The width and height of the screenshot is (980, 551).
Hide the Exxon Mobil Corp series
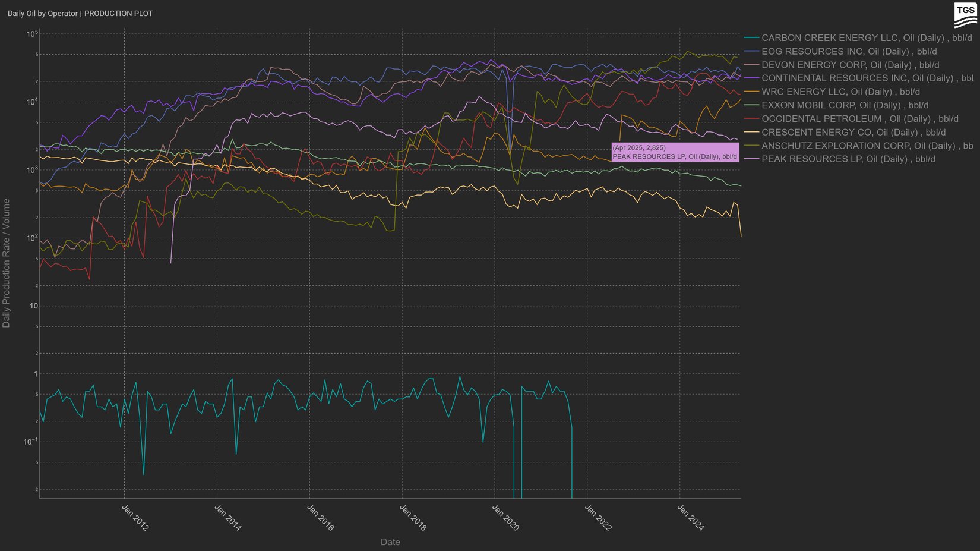(845, 105)
